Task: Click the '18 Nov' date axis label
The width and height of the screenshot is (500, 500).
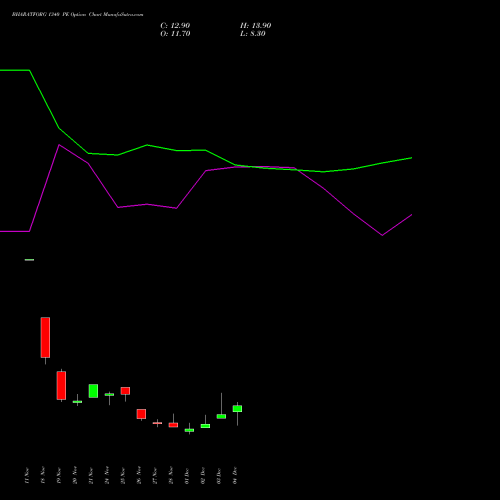Action: 43,475
